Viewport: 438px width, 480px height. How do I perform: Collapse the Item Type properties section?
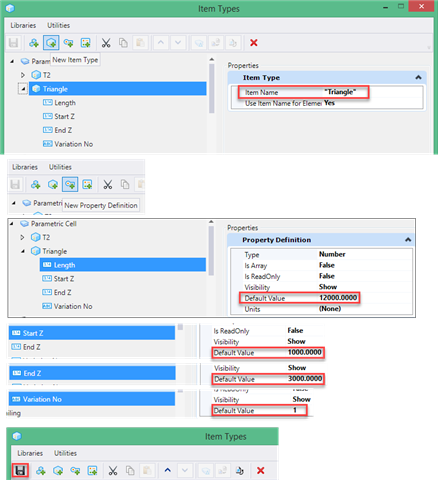[x=418, y=77]
